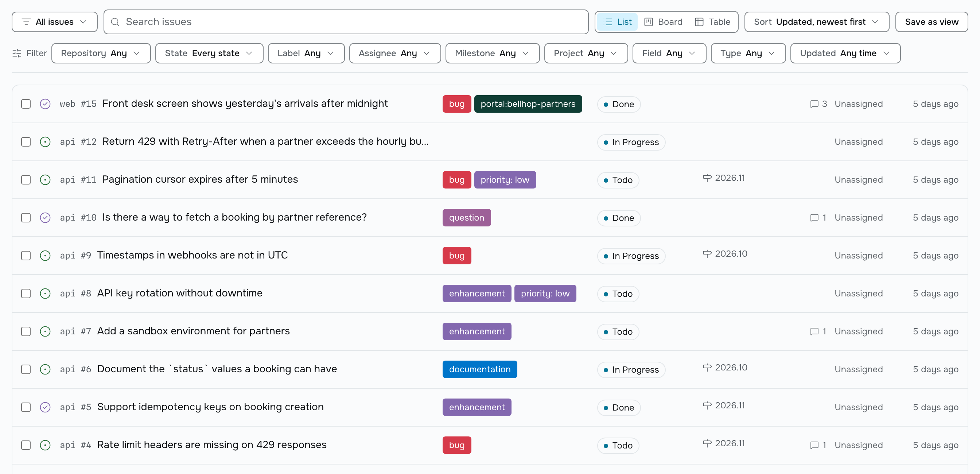Click the comment icon on issue #15
Image resolution: width=980 pixels, height=474 pixels.
coord(814,104)
